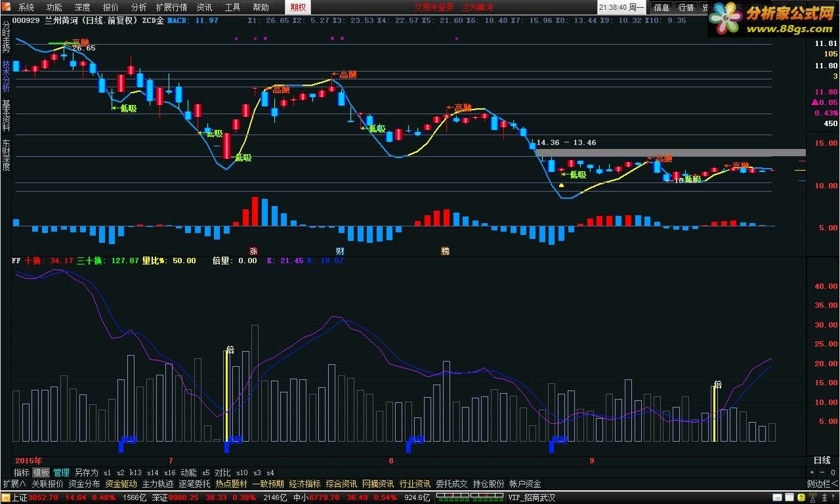The height and width of the screenshot is (504, 840).
Task: Select template s1
Action: pos(108,472)
